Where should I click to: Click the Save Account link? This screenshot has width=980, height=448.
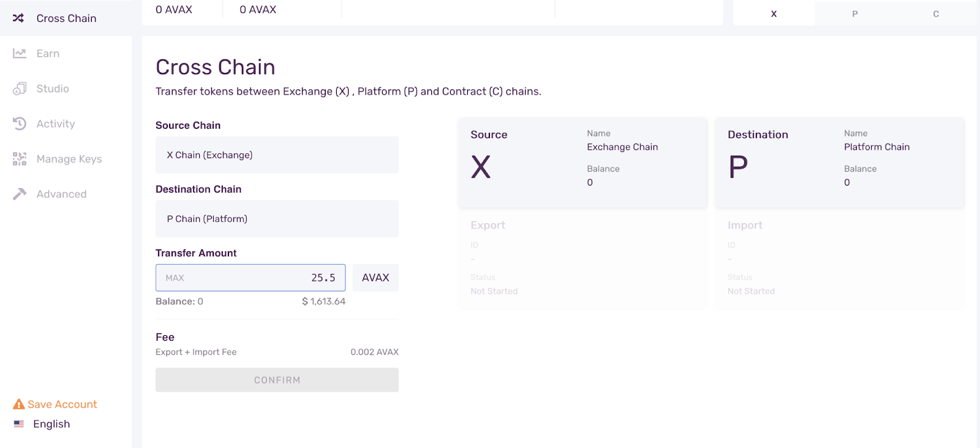coord(62,404)
